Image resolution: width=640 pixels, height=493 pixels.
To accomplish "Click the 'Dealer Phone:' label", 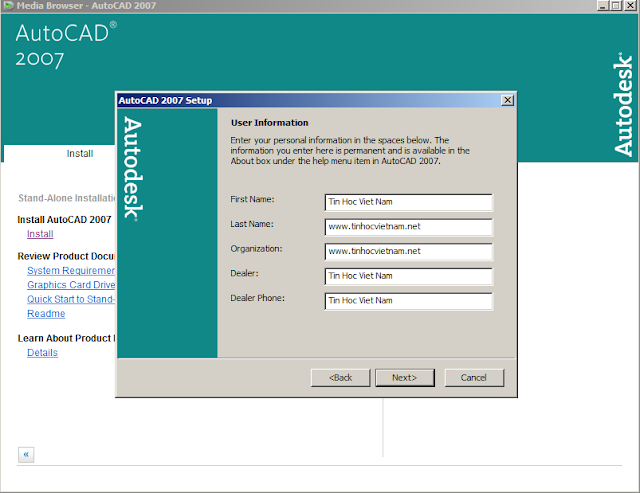I will [258, 298].
